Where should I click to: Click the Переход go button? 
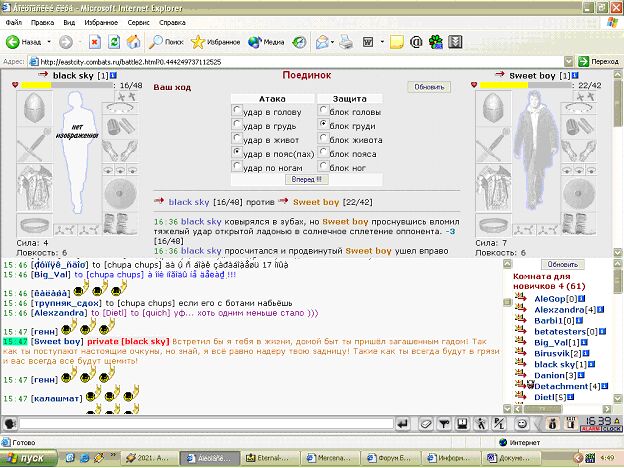pos(599,62)
